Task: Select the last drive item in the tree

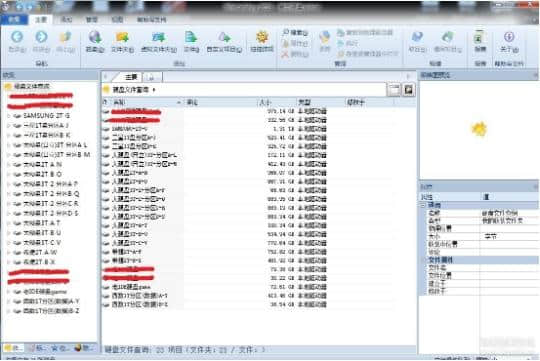Action: click(51, 311)
